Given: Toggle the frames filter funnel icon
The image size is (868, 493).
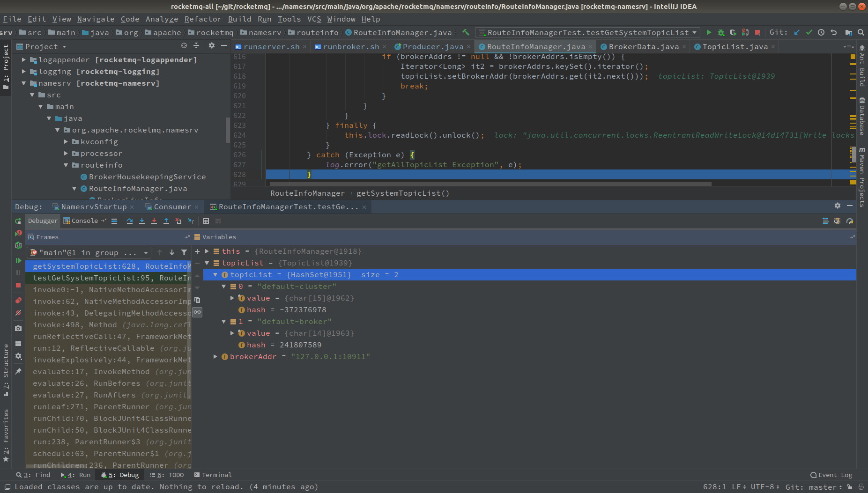Looking at the screenshot, I should [184, 252].
